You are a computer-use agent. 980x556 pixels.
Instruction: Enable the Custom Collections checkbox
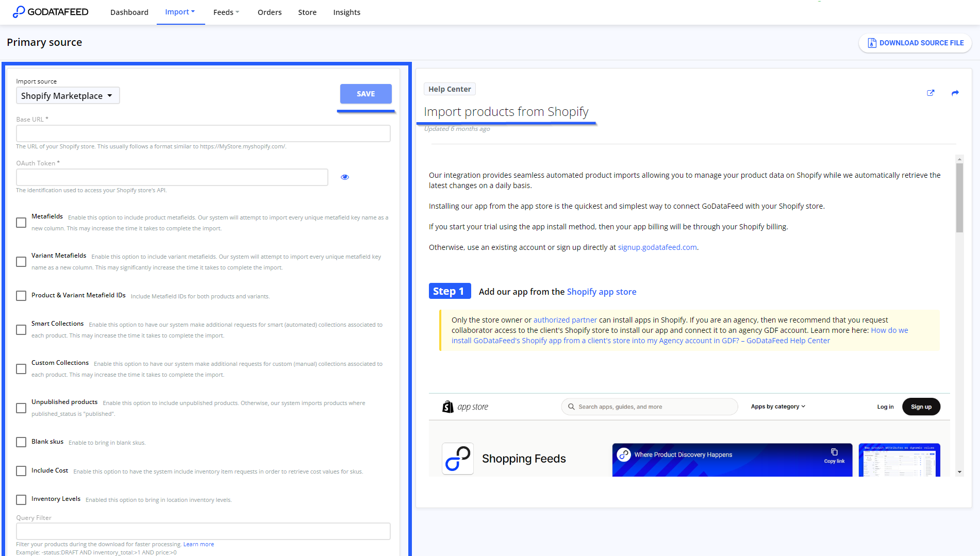coord(21,369)
